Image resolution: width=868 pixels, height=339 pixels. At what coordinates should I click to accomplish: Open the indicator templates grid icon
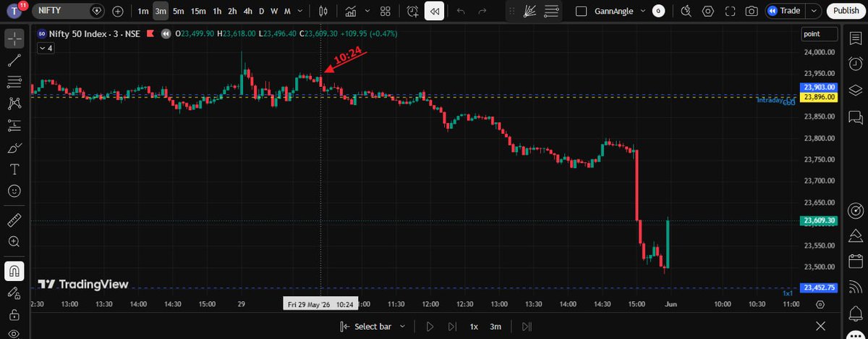point(386,11)
